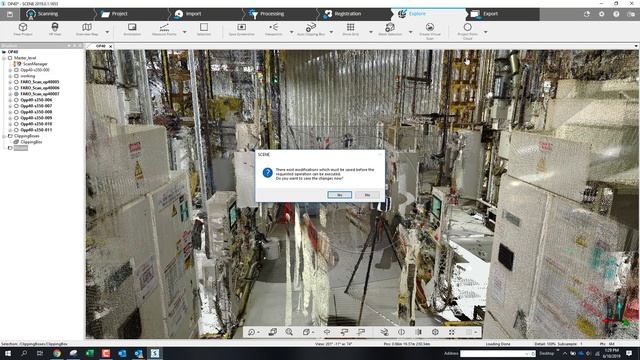640x360 pixels.
Task: Open the View Project tool
Action: (23, 29)
